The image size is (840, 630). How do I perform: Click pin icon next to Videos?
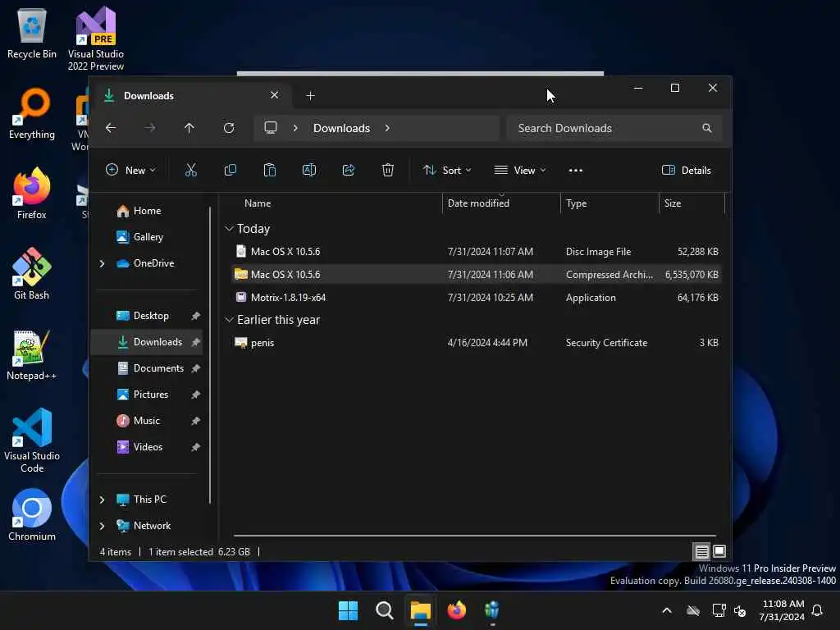pos(195,447)
